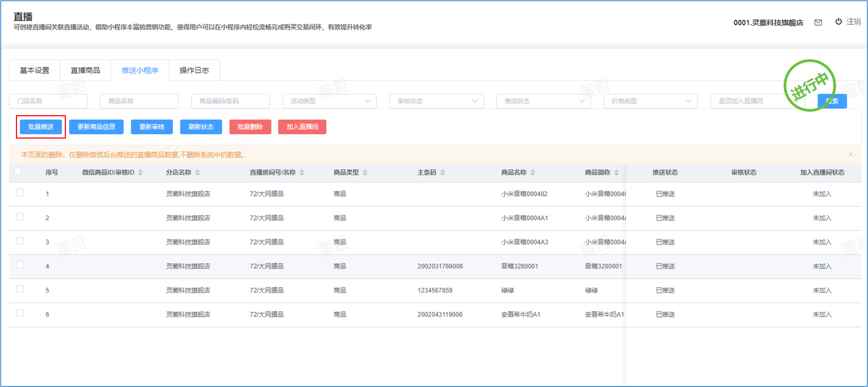Click the 门店名称 search input field
The height and width of the screenshot is (387, 868).
pos(48,101)
